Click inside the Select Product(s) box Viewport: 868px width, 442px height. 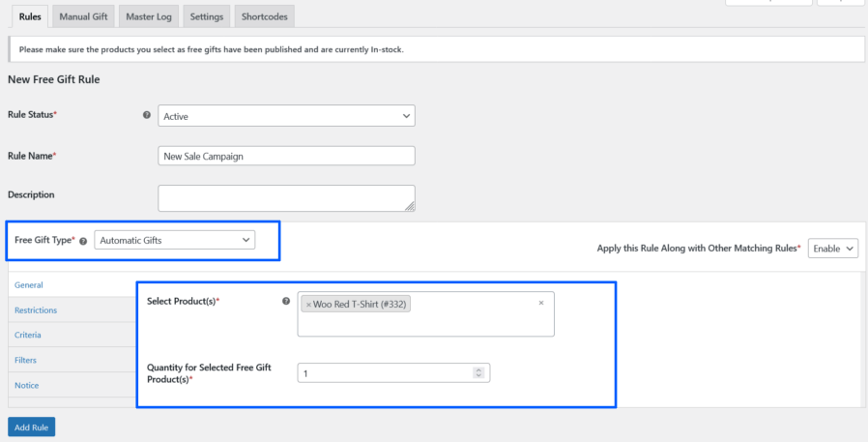[x=425, y=314]
